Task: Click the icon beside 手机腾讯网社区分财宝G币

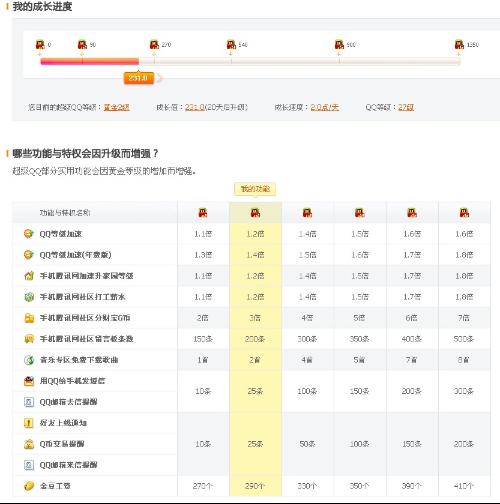Action: click(29, 318)
